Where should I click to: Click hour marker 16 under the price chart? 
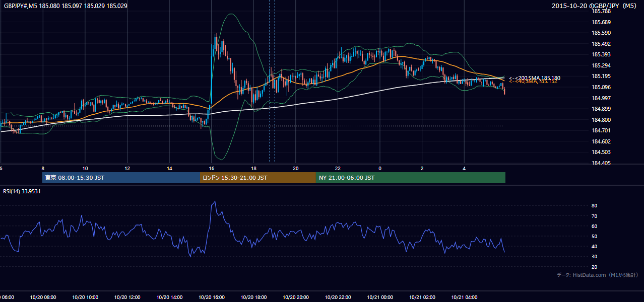212,169
